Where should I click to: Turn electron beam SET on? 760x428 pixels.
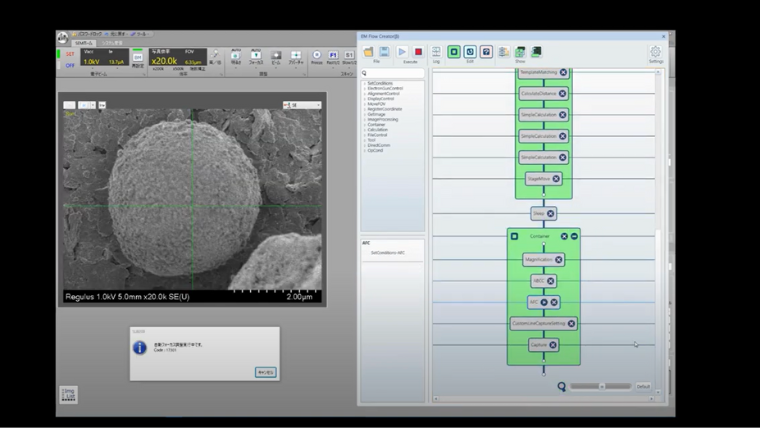pyautogui.click(x=70, y=54)
